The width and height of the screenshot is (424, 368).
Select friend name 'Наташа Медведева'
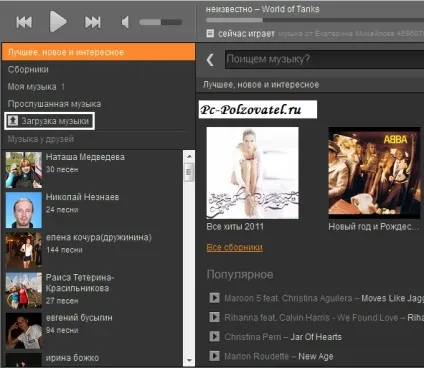[x=85, y=157]
